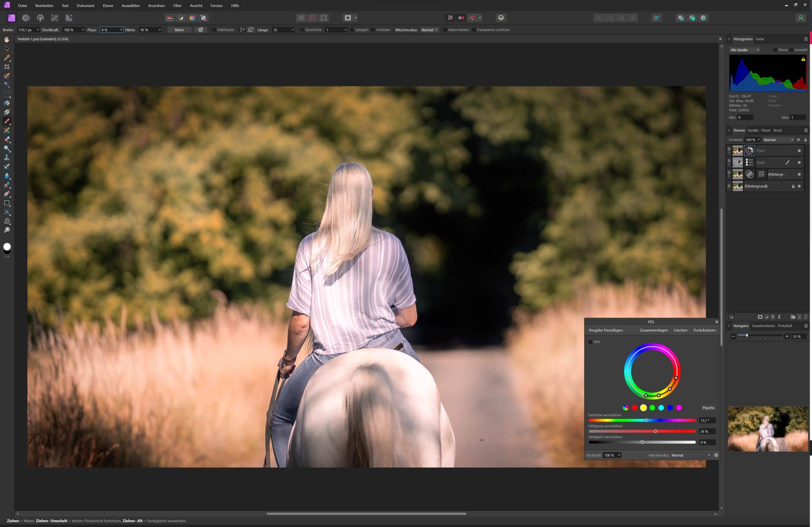Enable Nasse Kanten in the brush options
This screenshot has height=527, width=812.
pyautogui.click(x=446, y=30)
